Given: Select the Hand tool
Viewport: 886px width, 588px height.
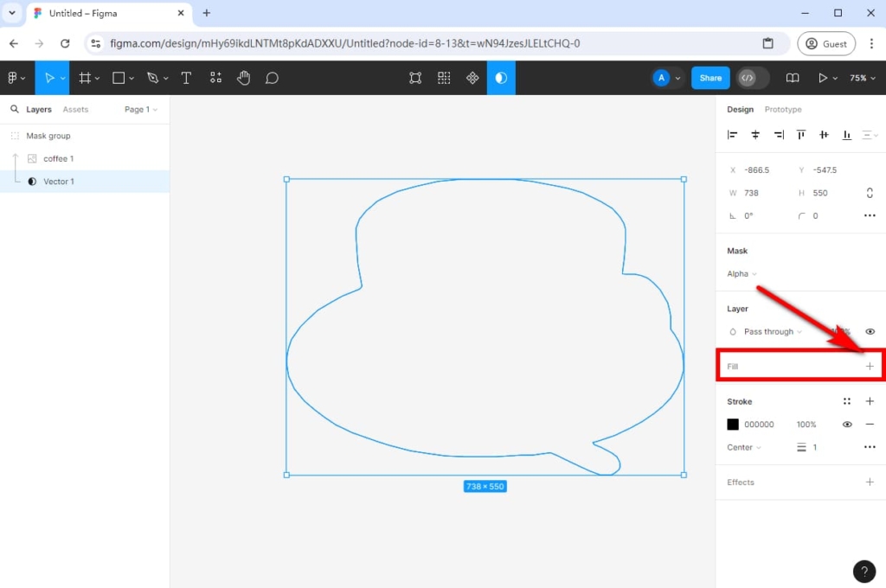Looking at the screenshot, I should pyautogui.click(x=243, y=78).
